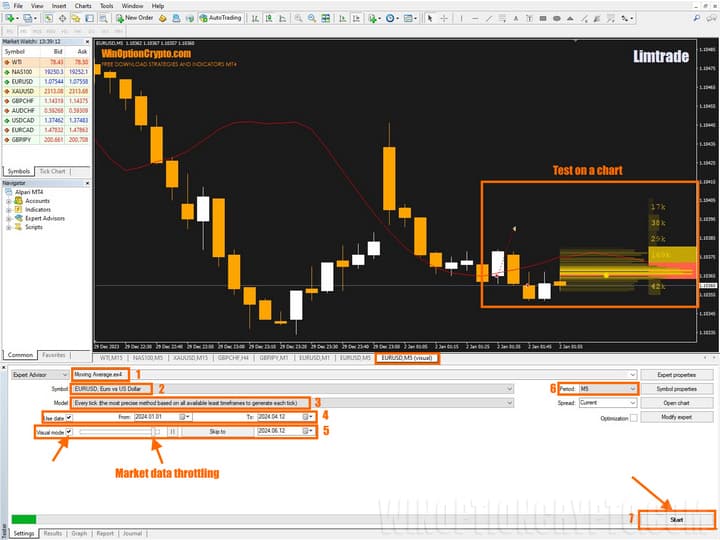Toggle the Visual mode checkbox
This screenshot has height=540, width=720.
tap(69, 431)
